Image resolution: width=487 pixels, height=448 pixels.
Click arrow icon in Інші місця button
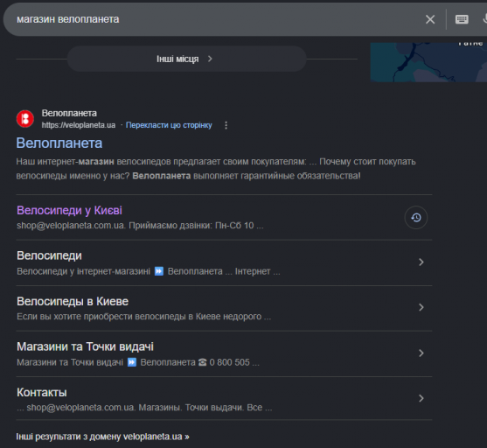tap(210, 59)
